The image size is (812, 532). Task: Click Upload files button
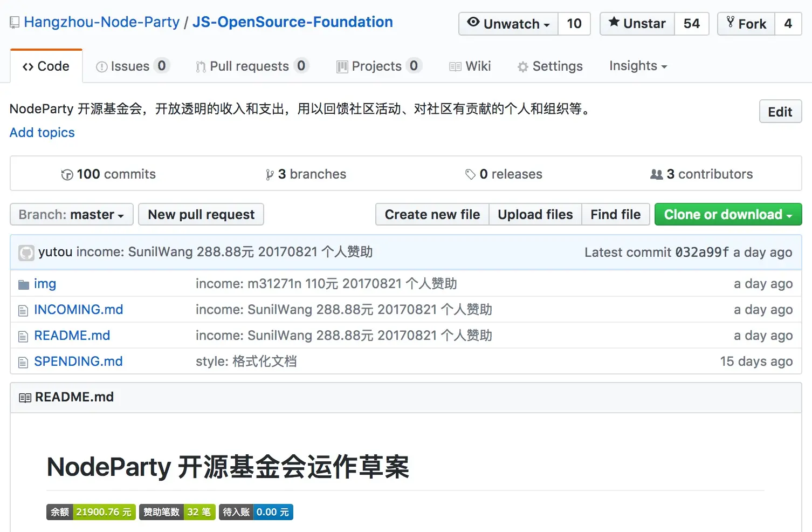[x=535, y=214]
